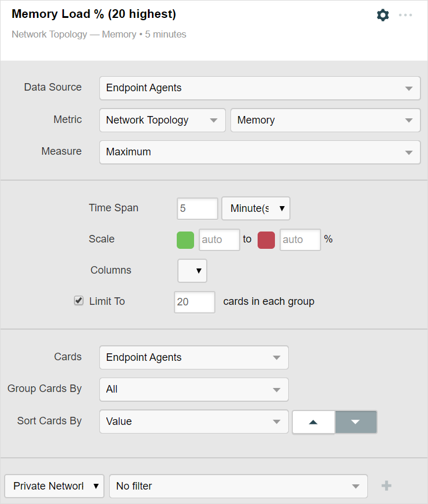Viewport: 428px width, 504px height.
Task: Open the Columns dropdown
Action: pos(192,270)
